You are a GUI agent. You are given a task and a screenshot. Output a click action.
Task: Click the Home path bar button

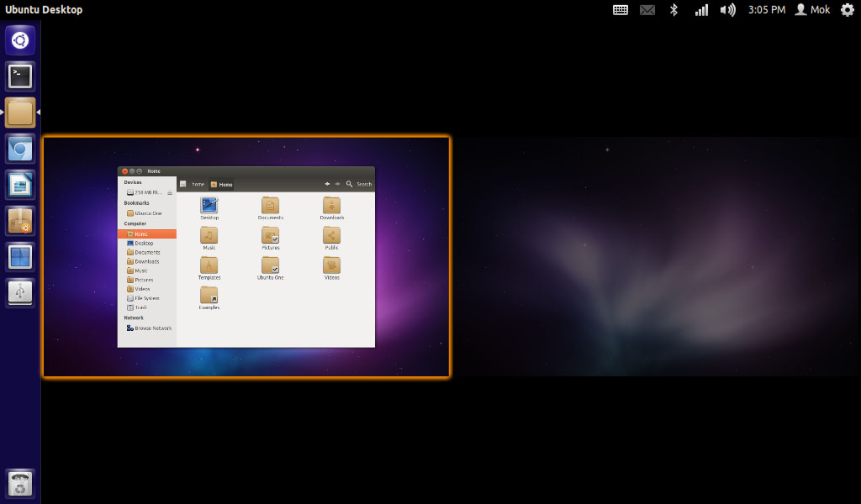(x=221, y=184)
